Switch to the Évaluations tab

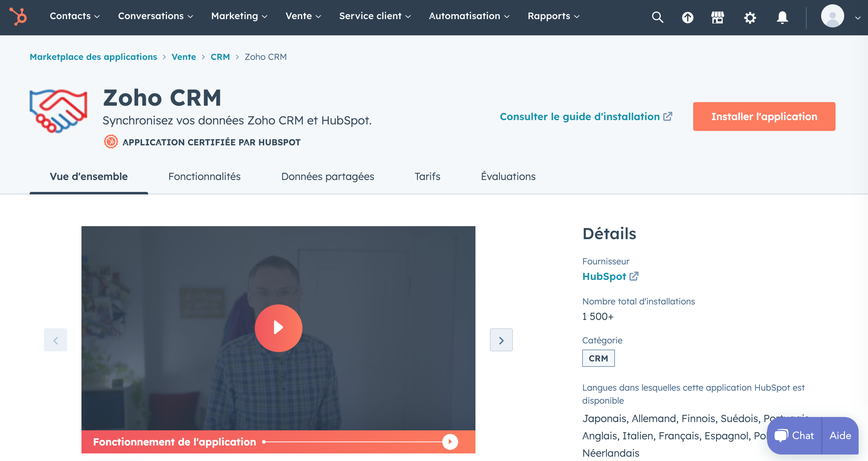tap(508, 176)
